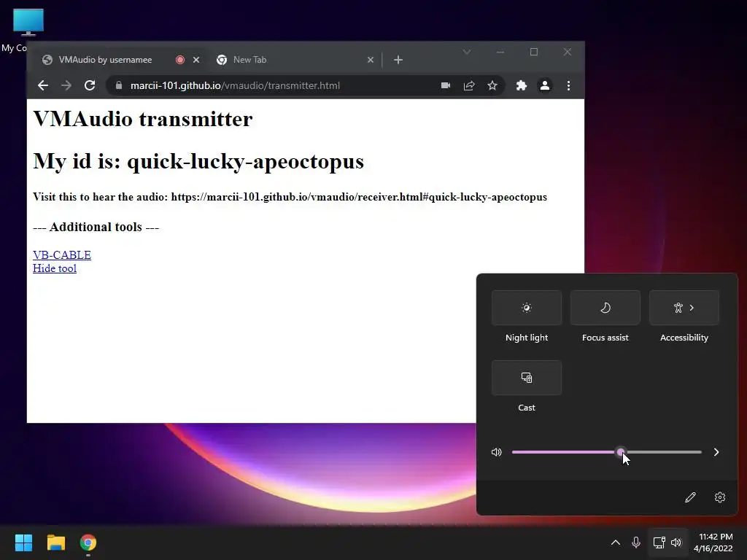Viewport: 747px width, 560px height.
Task: Toggle Night light quick setting
Action: pyautogui.click(x=527, y=308)
